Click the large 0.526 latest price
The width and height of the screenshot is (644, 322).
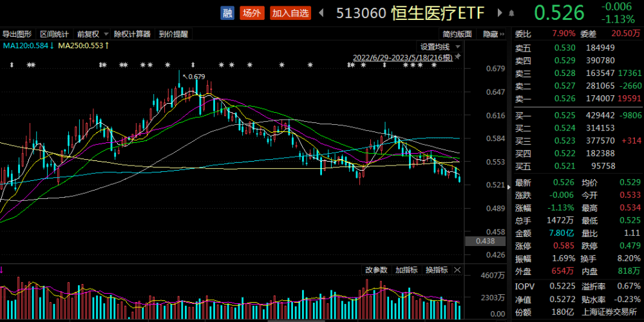[558, 13]
